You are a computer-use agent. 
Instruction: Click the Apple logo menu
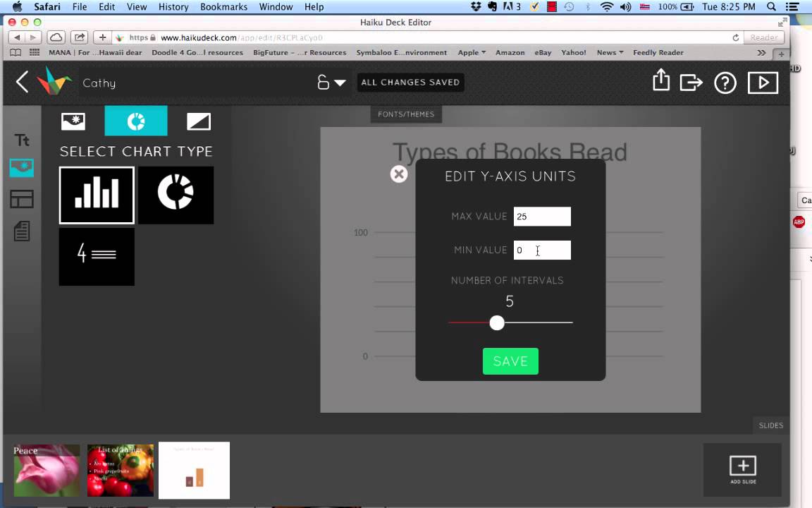(x=17, y=7)
